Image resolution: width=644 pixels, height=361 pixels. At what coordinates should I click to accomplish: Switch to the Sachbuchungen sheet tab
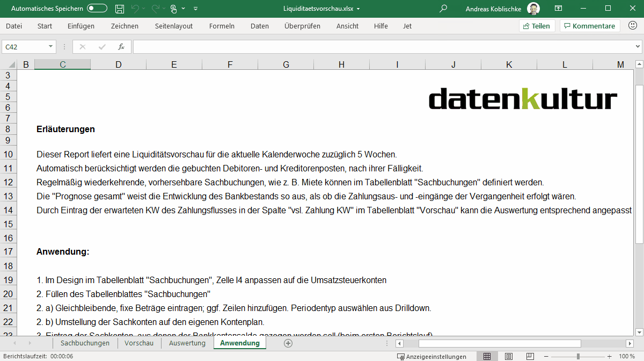85,343
